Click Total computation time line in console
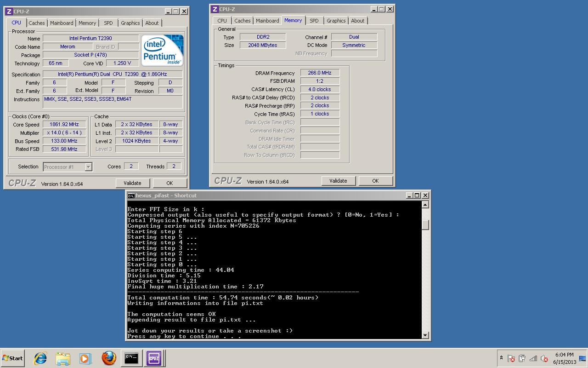This screenshot has height=368, width=588. 223,298
